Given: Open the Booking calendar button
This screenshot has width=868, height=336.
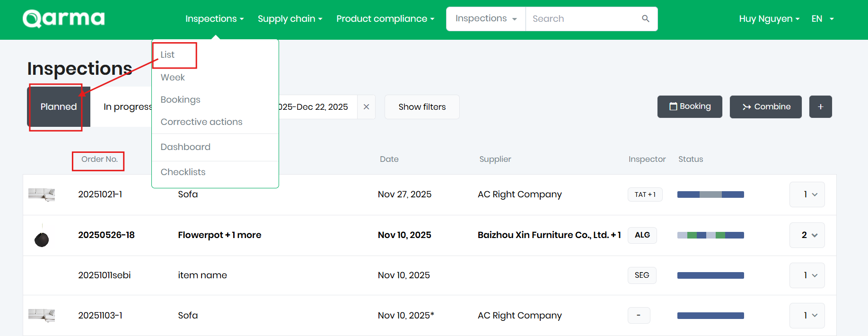Looking at the screenshot, I should 690,107.
